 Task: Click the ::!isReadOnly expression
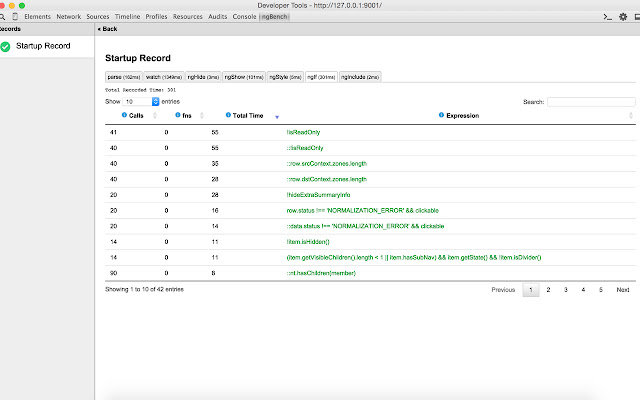(x=305, y=148)
